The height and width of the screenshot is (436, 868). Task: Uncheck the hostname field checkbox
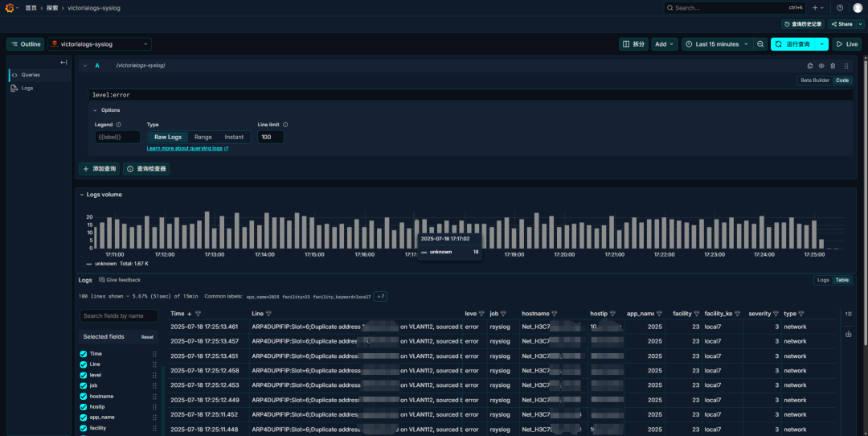(x=83, y=396)
